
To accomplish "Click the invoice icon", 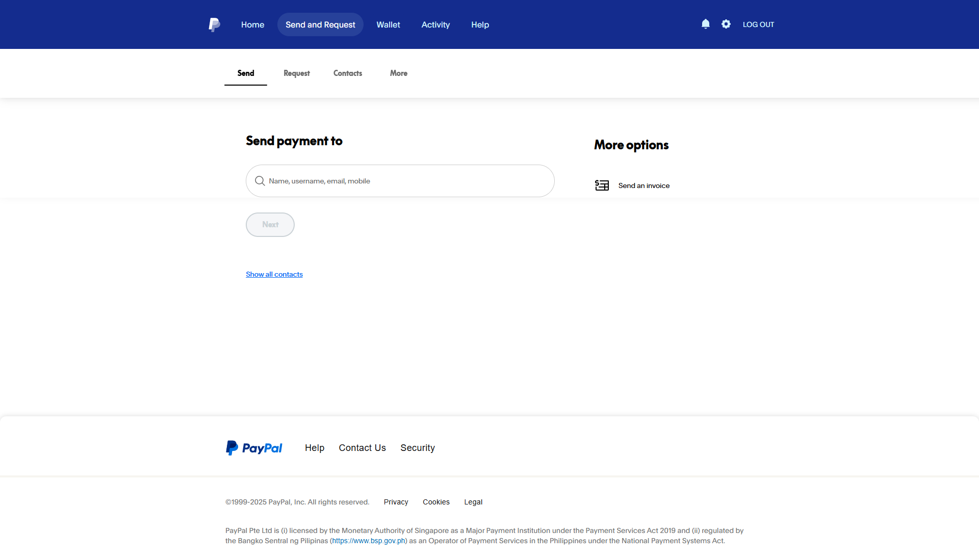I will (x=602, y=185).
